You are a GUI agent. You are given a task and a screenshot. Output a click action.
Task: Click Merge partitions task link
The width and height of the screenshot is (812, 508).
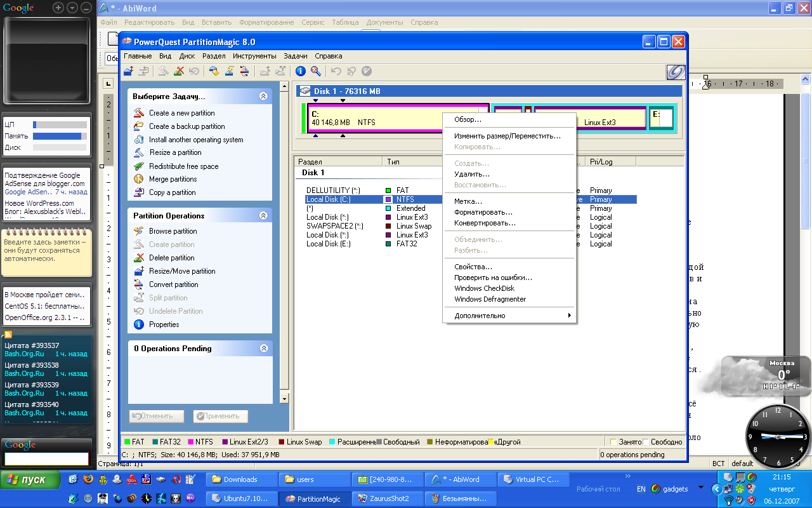click(173, 179)
